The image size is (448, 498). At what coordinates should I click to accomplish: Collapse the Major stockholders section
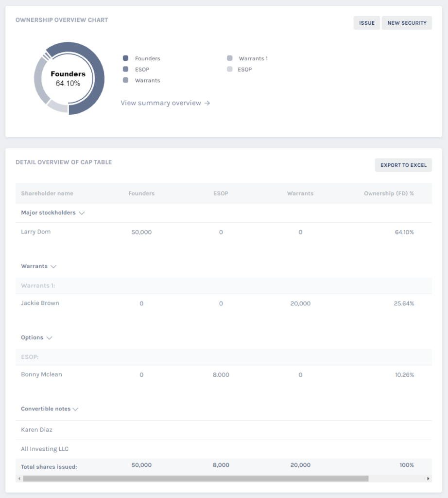[x=81, y=213]
